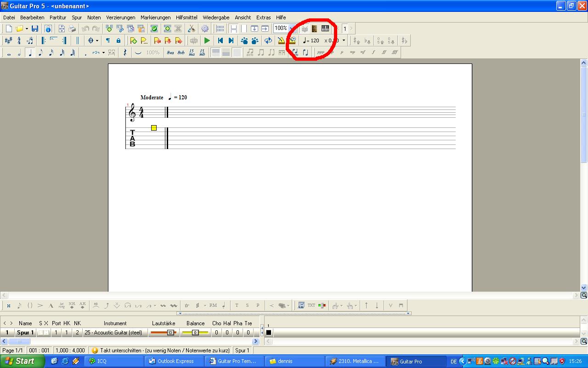588x368 pixels.
Task: Click the tempo 120 button
Action: point(311,40)
